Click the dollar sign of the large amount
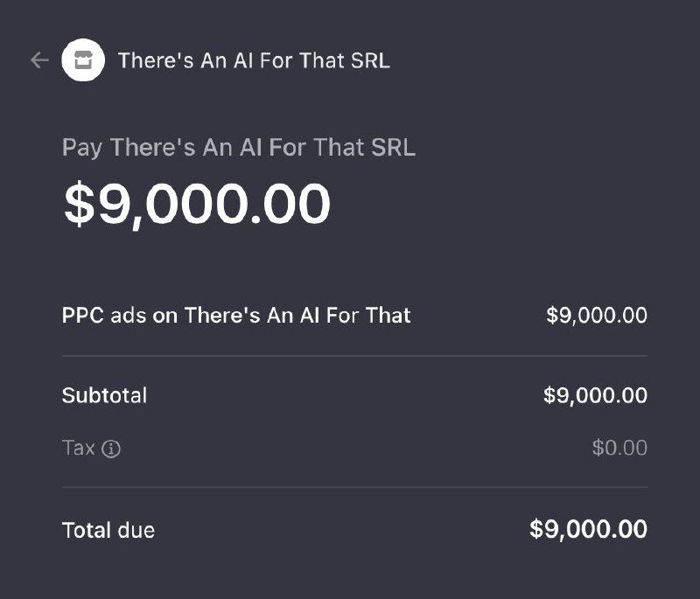Image resolution: width=700 pixels, height=599 pixels. [79, 204]
